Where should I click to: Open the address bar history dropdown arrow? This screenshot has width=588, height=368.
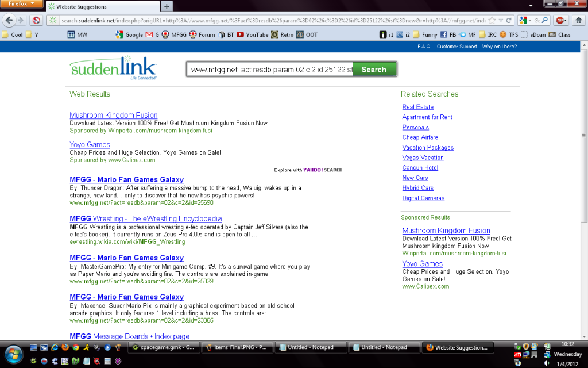pos(501,20)
